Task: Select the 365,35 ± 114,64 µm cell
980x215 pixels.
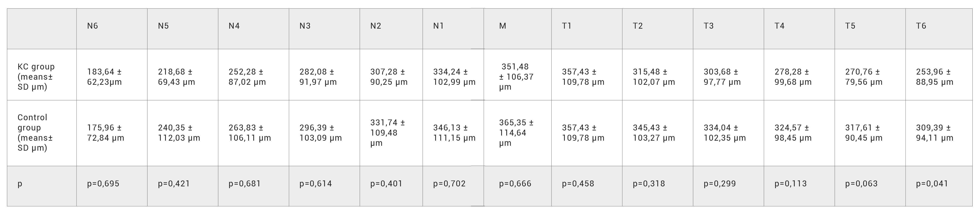Action: pos(518,133)
